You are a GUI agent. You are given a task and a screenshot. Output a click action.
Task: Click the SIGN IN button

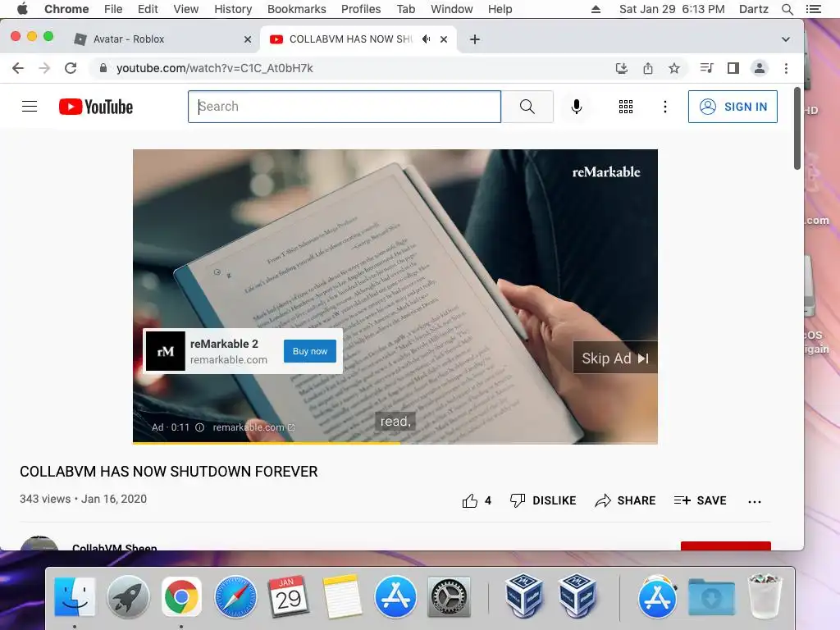click(x=733, y=107)
